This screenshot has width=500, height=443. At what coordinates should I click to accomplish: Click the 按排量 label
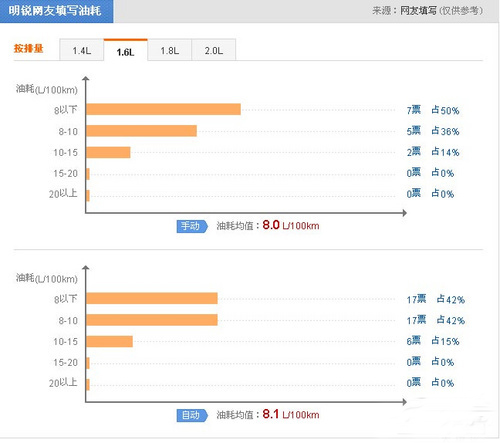(x=29, y=48)
